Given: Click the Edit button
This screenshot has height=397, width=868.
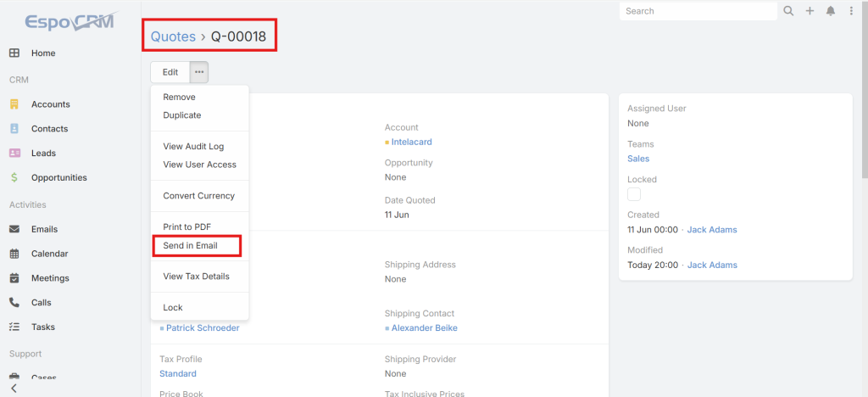Looking at the screenshot, I should [170, 72].
